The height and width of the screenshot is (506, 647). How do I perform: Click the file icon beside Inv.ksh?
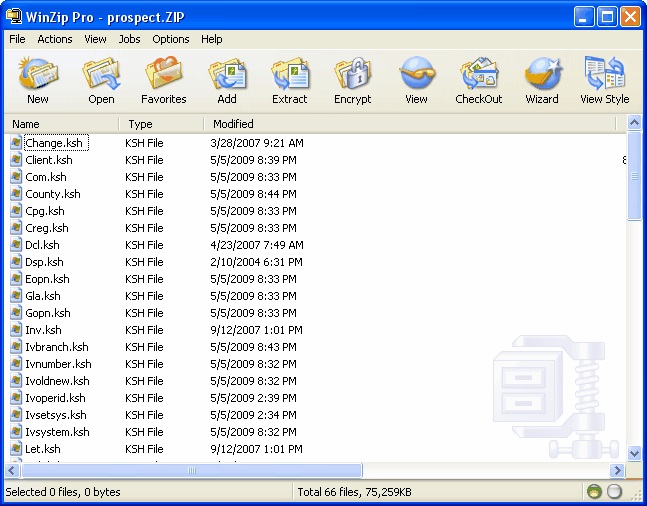click(x=16, y=330)
